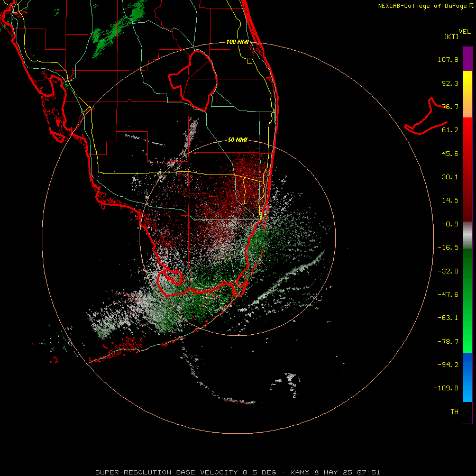The height and width of the screenshot is (476, 476).
Task: Click the 30.1 legend value
Action: click(450, 177)
